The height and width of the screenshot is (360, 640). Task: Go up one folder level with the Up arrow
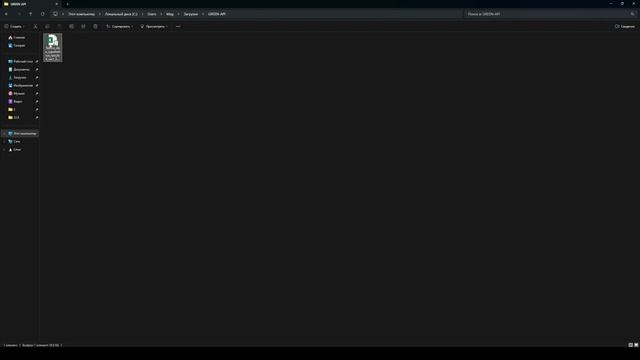pyautogui.click(x=31, y=14)
